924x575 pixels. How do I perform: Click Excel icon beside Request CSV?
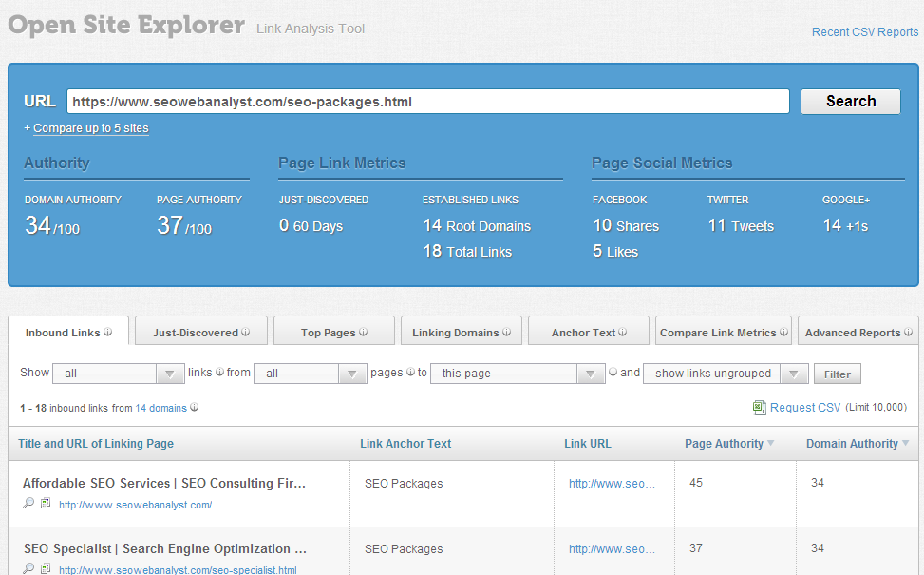pos(759,408)
